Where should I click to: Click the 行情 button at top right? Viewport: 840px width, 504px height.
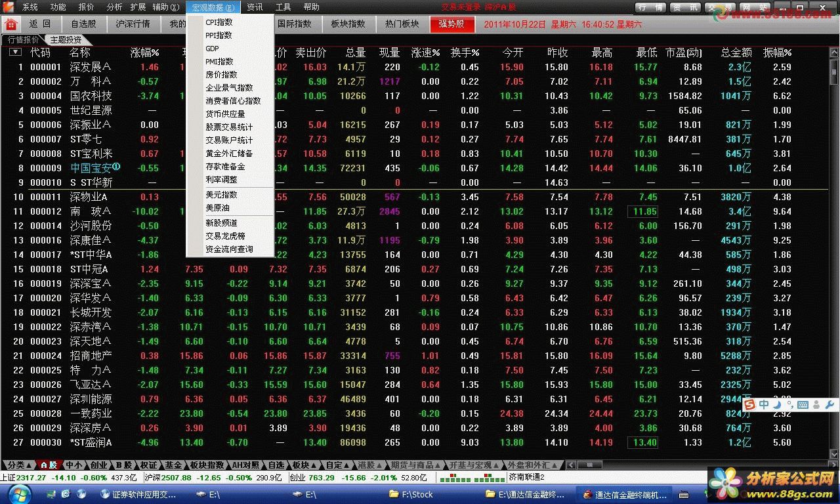pyautogui.click(x=651, y=7)
